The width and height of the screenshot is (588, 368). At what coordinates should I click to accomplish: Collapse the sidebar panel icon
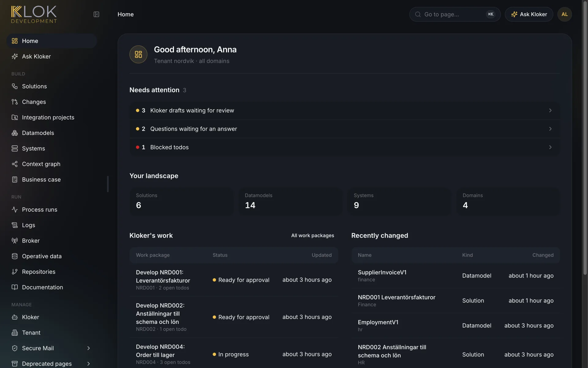tap(96, 14)
